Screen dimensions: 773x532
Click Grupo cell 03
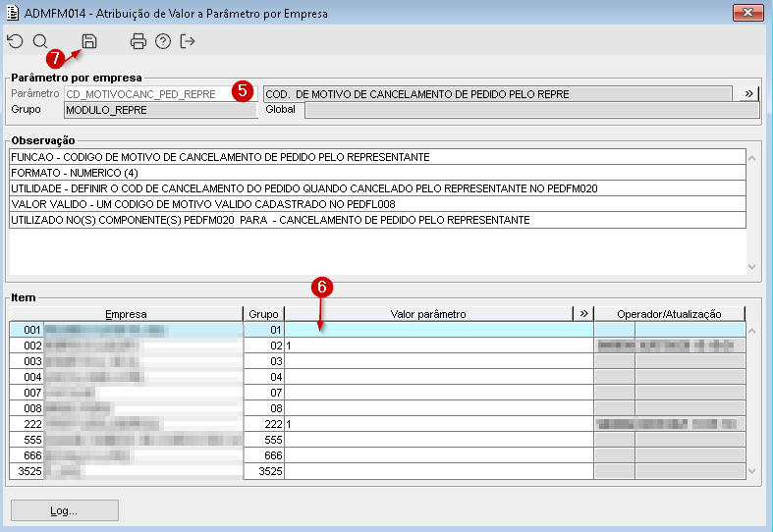pos(264,361)
